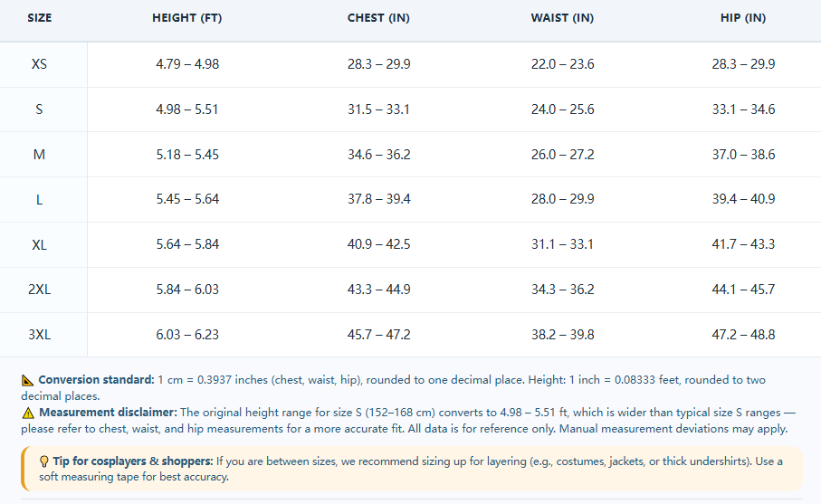The width and height of the screenshot is (821, 504).
Task: Click the Tip for cosplayers & shoppers heading
Action: (133, 461)
